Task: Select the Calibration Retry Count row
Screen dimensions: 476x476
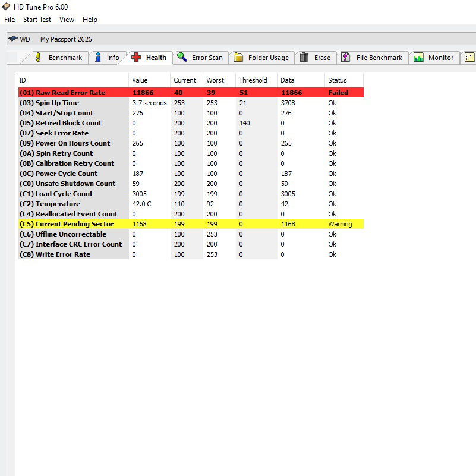Action: [191, 163]
